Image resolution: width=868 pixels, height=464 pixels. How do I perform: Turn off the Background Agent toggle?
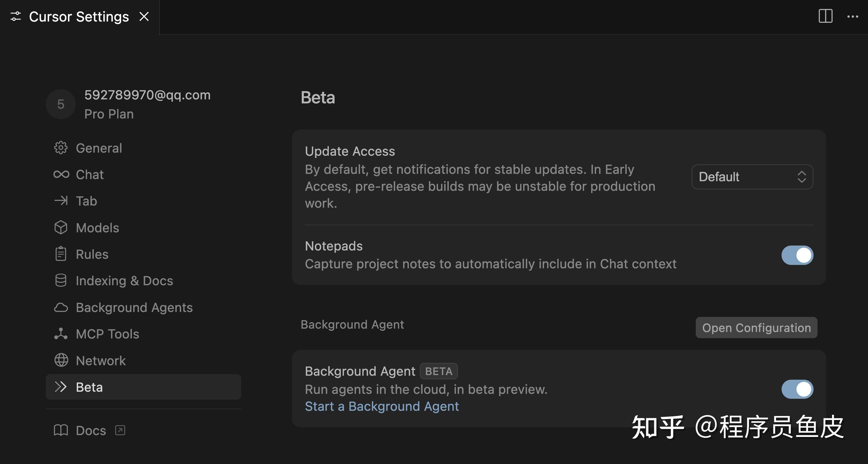click(x=797, y=389)
